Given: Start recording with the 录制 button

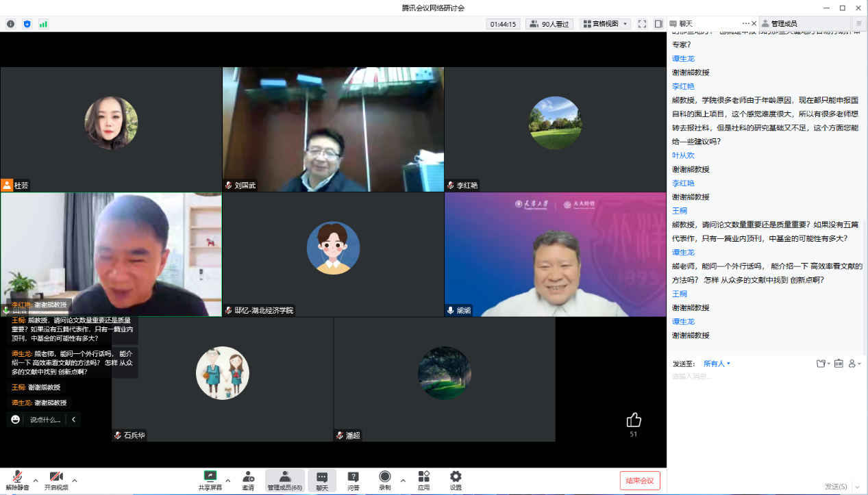Looking at the screenshot, I should [385, 480].
